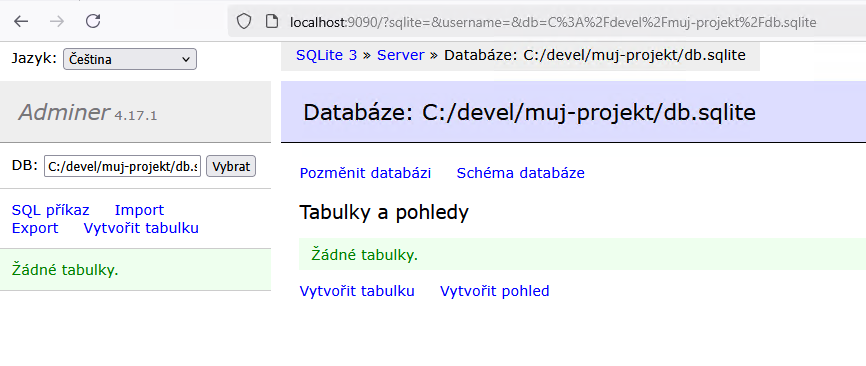The width and height of the screenshot is (866, 366).
Task: Click Vytvořit tabulku in the sidebar
Action: click(x=141, y=229)
